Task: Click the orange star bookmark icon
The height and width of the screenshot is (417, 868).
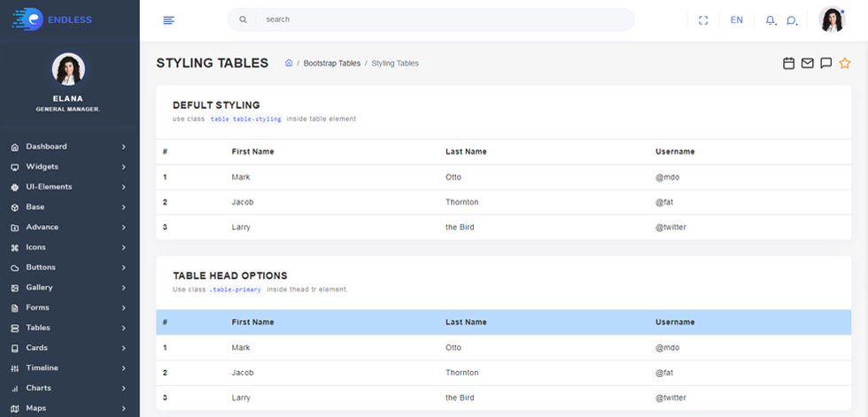Action: (844, 64)
